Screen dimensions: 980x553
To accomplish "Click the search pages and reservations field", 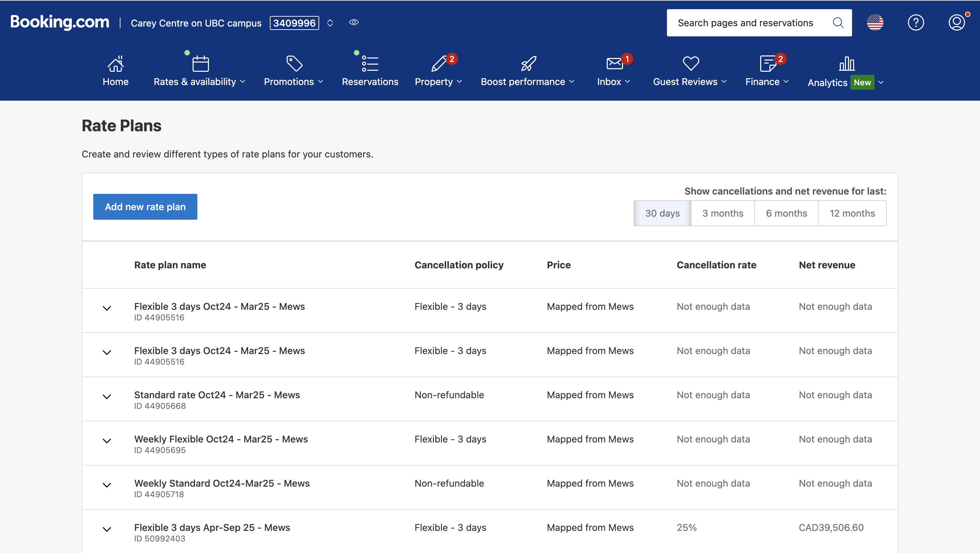I will click(745, 23).
